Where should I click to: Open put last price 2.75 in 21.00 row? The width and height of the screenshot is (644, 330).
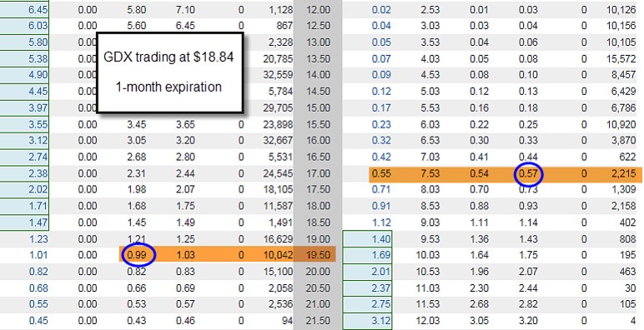click(381, 304)
